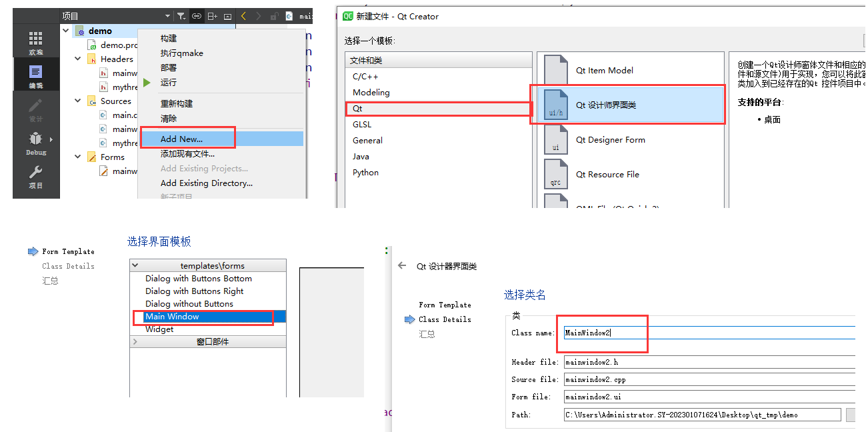Toggle synchronize with editor link icon

197,16
